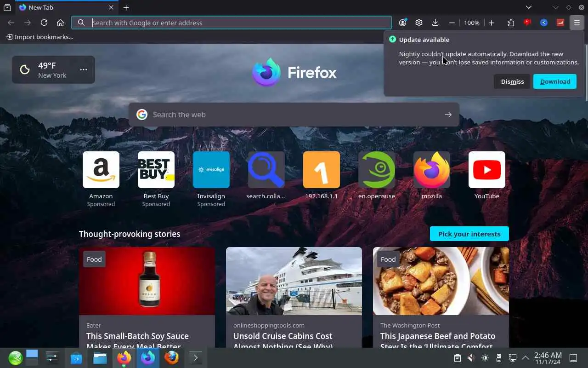Click Thought-provoking stories heading

tap(130, 234)
